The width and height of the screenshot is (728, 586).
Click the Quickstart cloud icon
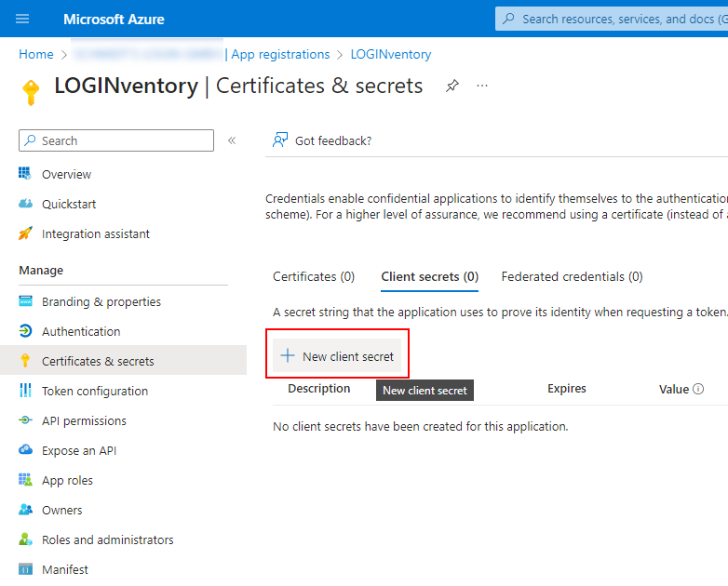tap(25, 204)
